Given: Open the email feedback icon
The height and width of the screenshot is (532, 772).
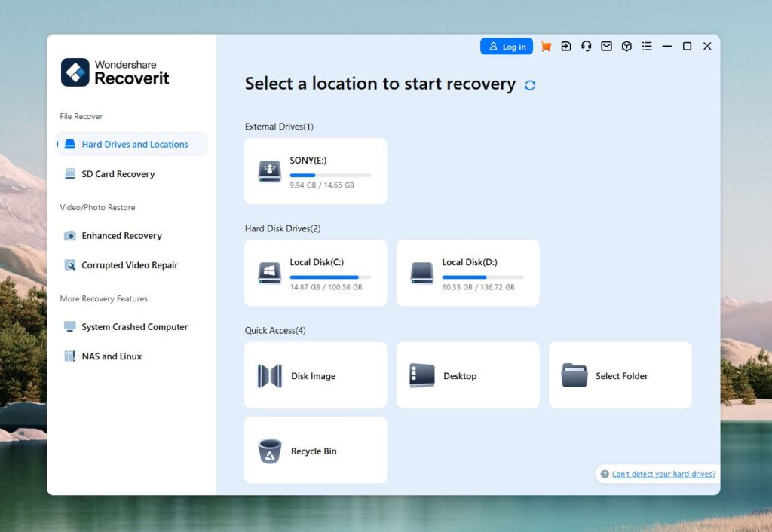Looking at the screenshot, I should point(606,46).
